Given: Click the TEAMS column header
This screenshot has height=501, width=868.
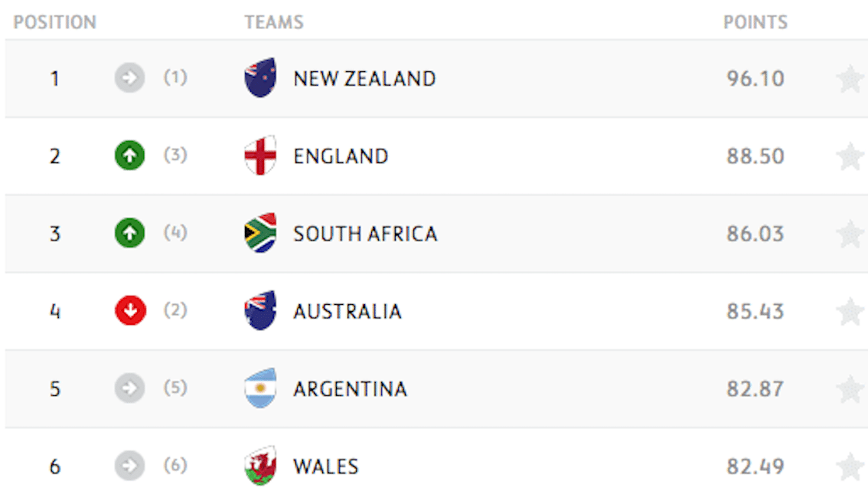Looking at the screenshot, I should click(274, 22).
